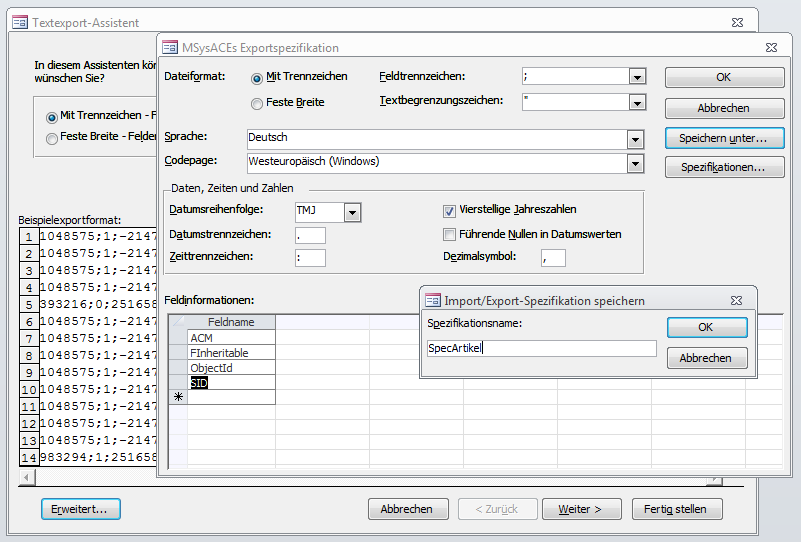Click the MSysACEs Exportspezifikation window icon
The height and width of the screenshot is (542, 801).
point(170,47)
